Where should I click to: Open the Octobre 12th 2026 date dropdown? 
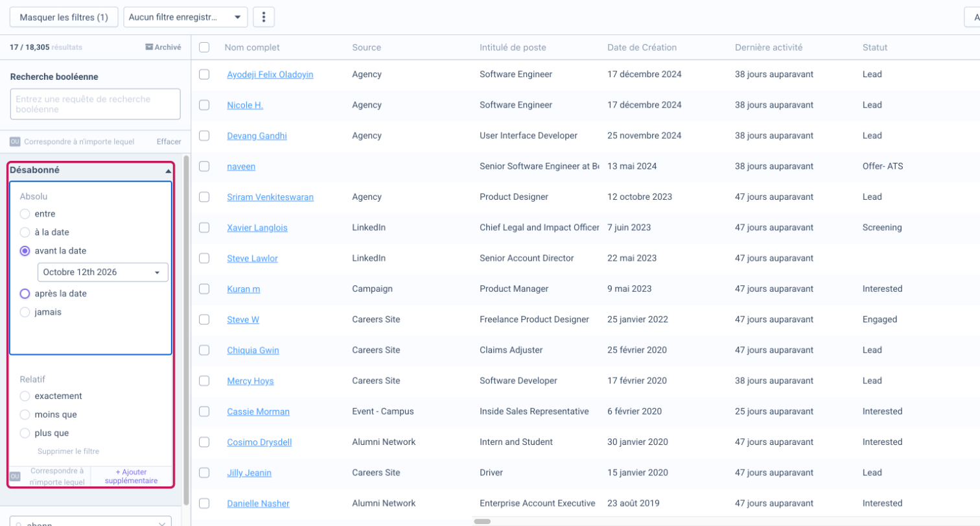[x=103, y=272]
